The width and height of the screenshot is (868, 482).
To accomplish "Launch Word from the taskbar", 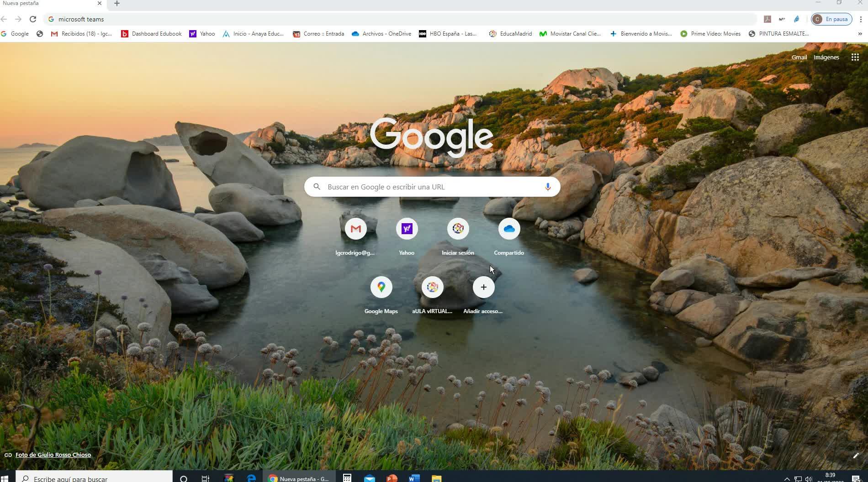I will click(414, 478).
